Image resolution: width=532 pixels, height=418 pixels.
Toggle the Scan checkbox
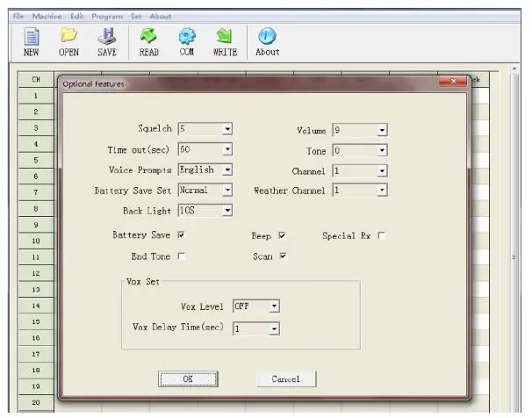coord(283,256)
